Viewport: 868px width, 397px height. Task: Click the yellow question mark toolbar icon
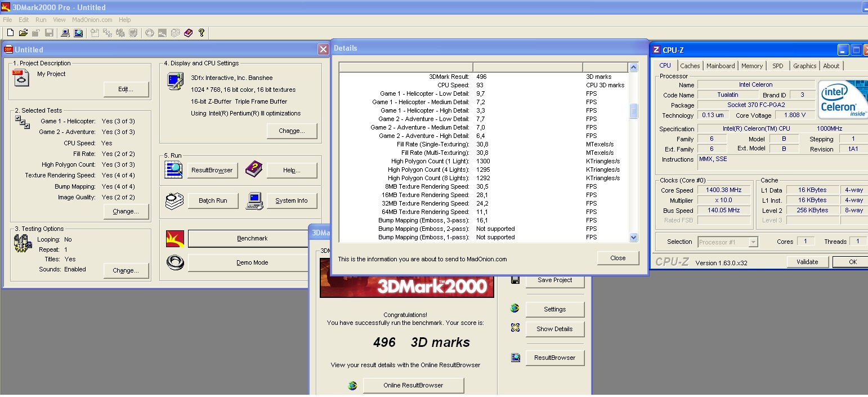tap(202, 33)
